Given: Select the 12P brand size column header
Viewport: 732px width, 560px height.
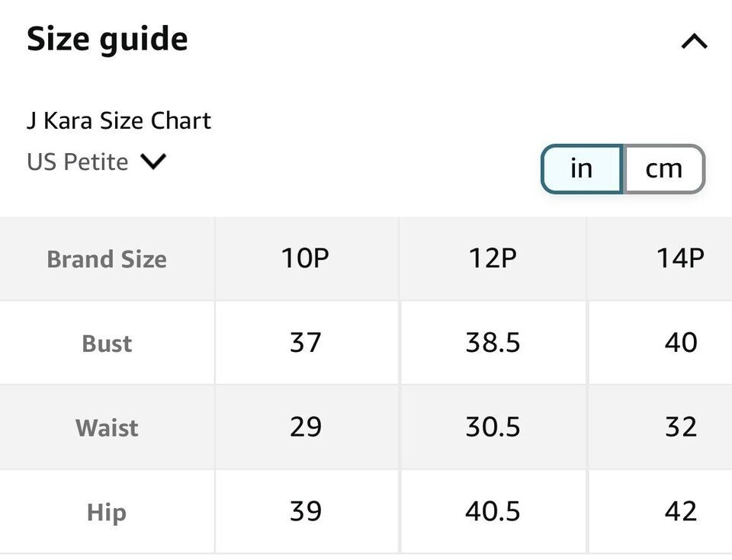Looking at the screenshot, I should click(x=493, y=259).
